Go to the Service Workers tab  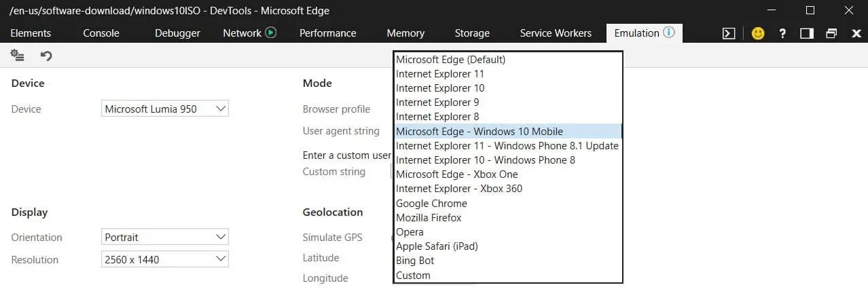click(x=556, y=33)
